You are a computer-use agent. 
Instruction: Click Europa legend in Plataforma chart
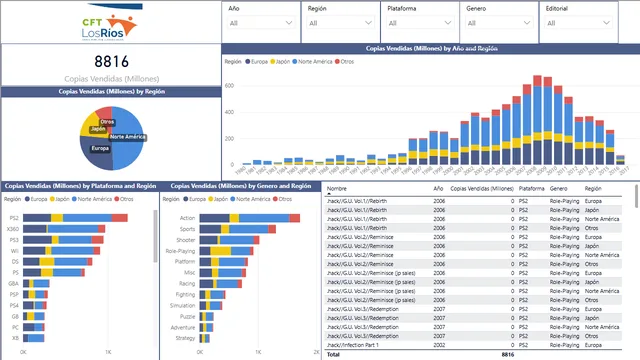pyautogui.click(x=36, y=199)
